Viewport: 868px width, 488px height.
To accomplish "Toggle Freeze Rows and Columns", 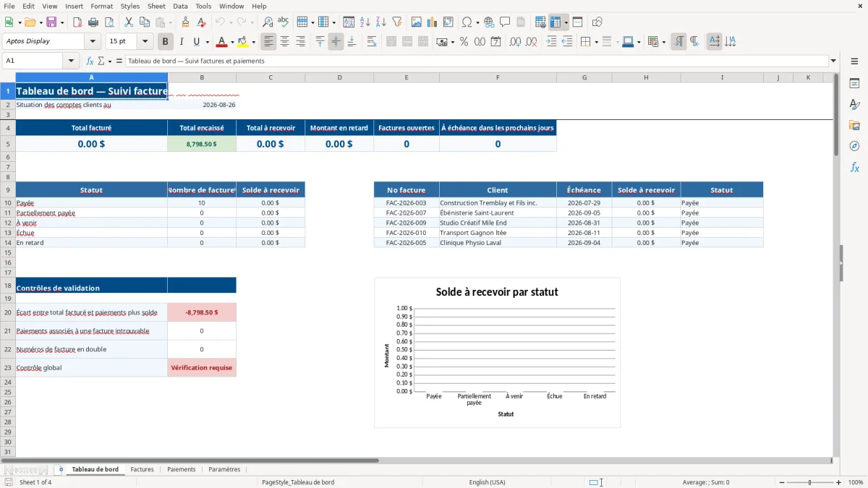I will [556, 22].
